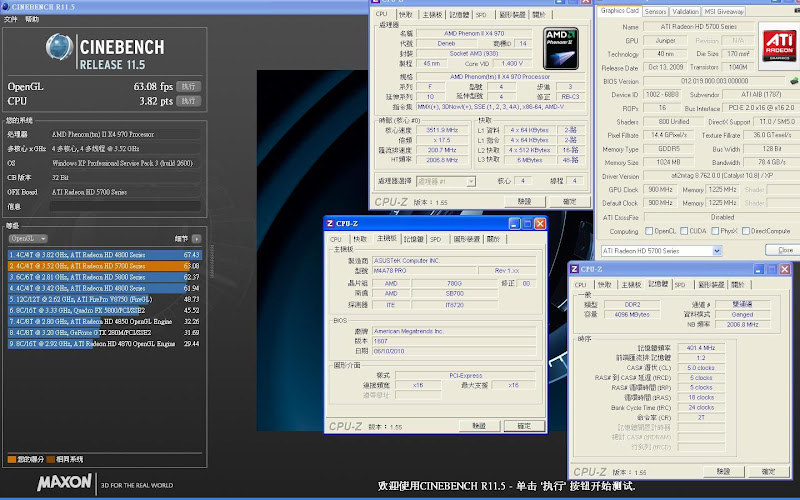Image resolution: width=800 pixels, height=500 pixels.
Task: Toggle the CUDA checkbox in GPU-Z
Action: click(684, 231)
